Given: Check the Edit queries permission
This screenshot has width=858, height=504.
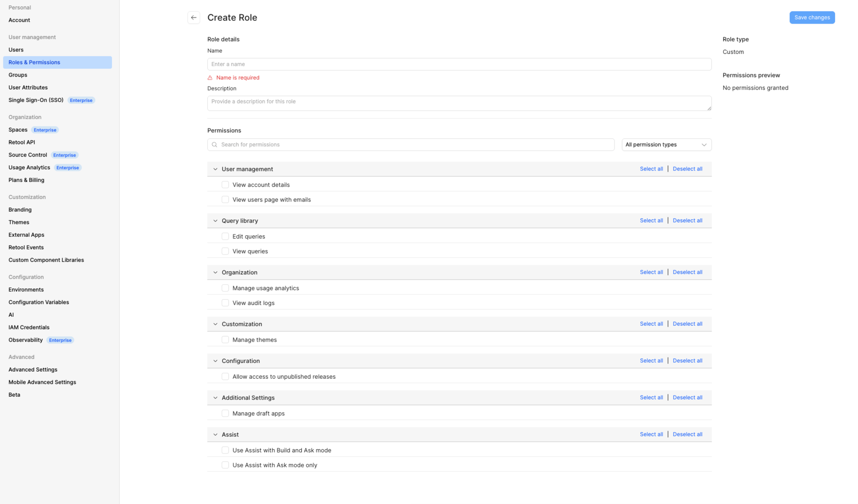Looking at the screenshot, I should pyautogui.click(x=225, y=236).
